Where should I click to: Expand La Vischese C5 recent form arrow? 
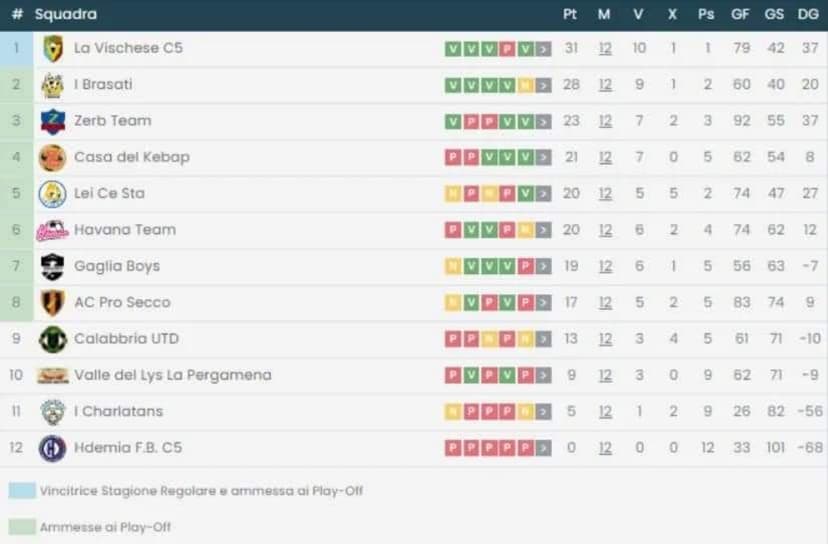[544, 49]
